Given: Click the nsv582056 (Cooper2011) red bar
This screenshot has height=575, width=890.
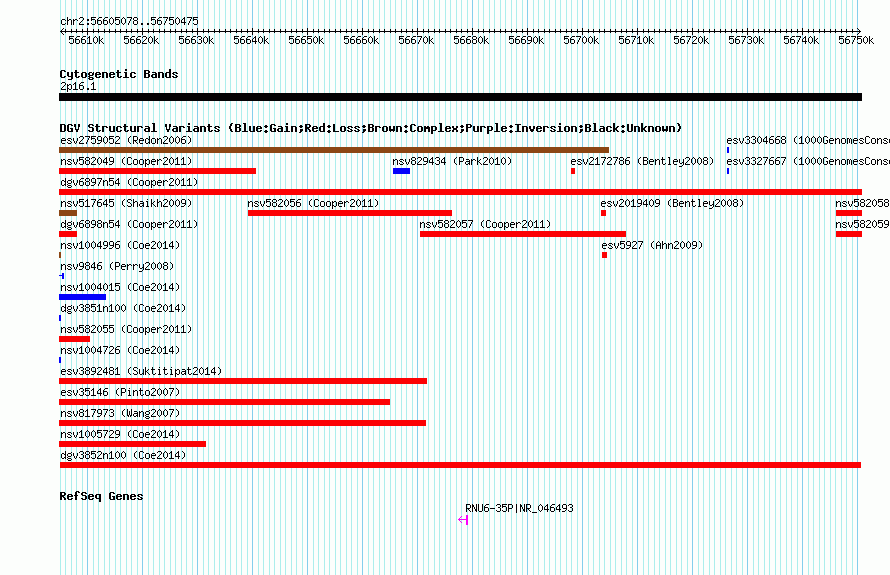Looking at the screenshot, I should click(x=350, y=213).
